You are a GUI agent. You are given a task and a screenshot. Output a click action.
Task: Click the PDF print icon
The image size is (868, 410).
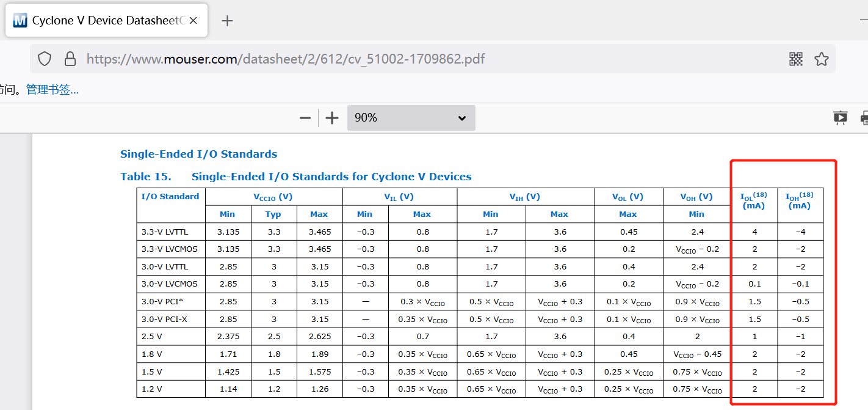pyautogui.click(x=864, y=118)
